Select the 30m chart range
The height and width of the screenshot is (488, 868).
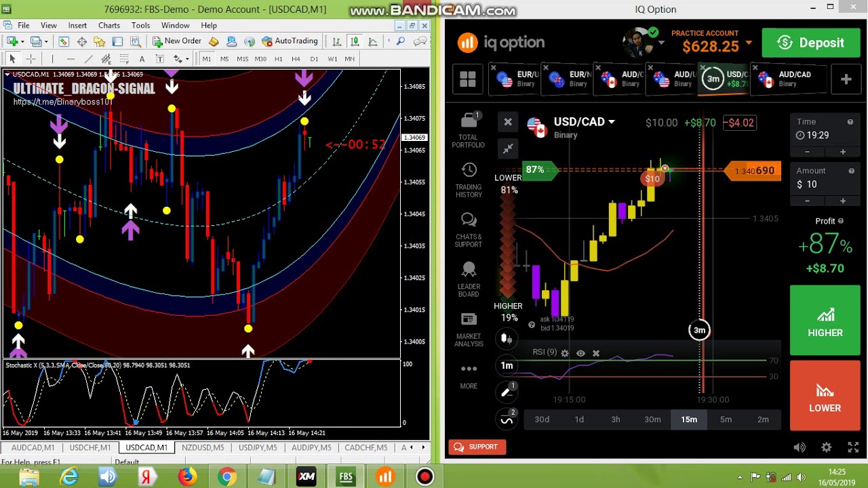pyautogui.click(x=652, y=420)
